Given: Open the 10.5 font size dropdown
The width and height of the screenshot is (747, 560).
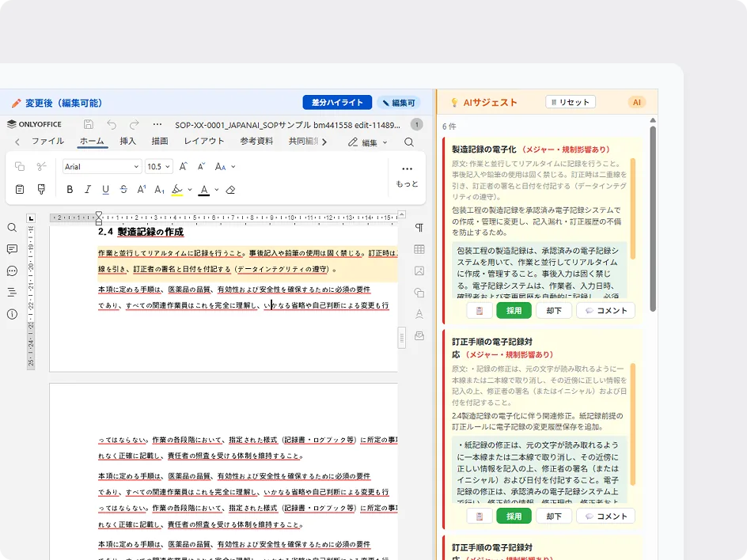Looking at the screenshot, I should click(x=158, y=166).
